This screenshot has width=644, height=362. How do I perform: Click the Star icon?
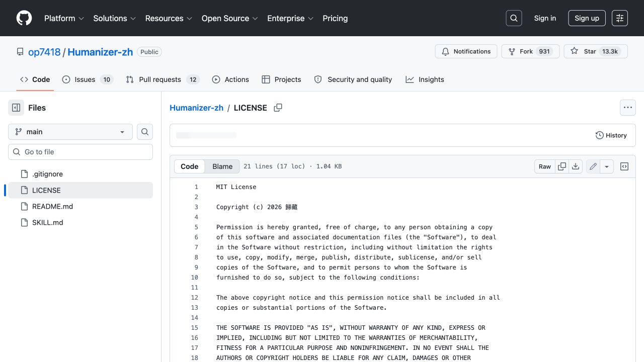[574, 51]
